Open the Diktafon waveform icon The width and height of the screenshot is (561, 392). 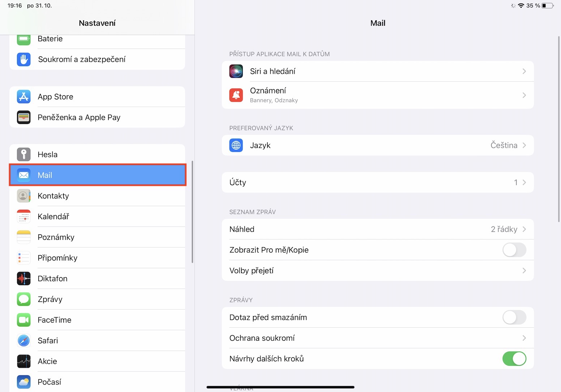click(x=24, y=278)
